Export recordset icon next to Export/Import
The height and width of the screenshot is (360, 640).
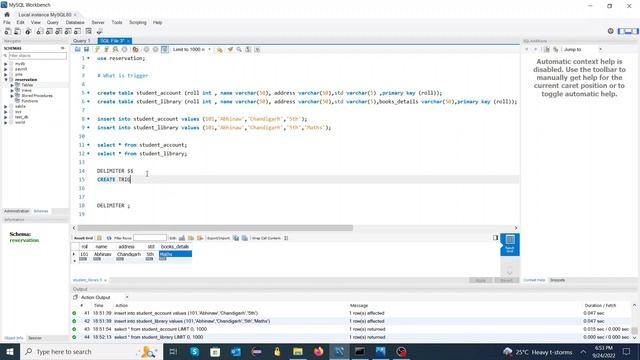pos(236,238)
